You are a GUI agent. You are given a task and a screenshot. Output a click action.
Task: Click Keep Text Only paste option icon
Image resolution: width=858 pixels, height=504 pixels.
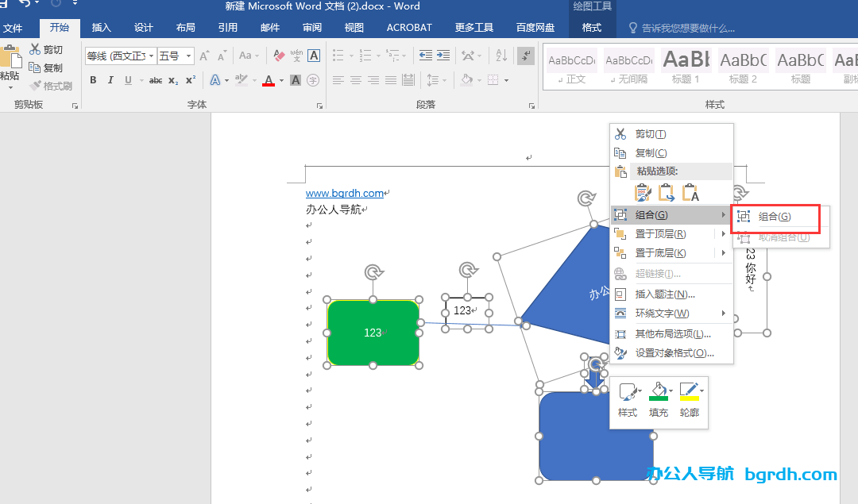pos(691,192)
